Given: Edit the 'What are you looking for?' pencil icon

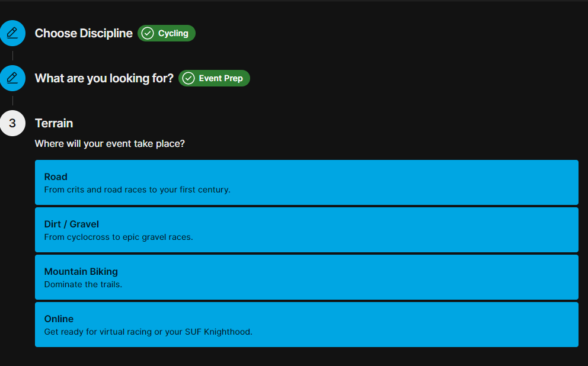Looking at the screenshot, I should coord(12,78).
